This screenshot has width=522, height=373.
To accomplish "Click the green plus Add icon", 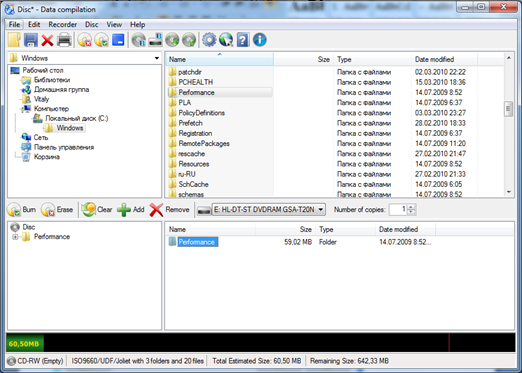I will click(x=124, y=210).
